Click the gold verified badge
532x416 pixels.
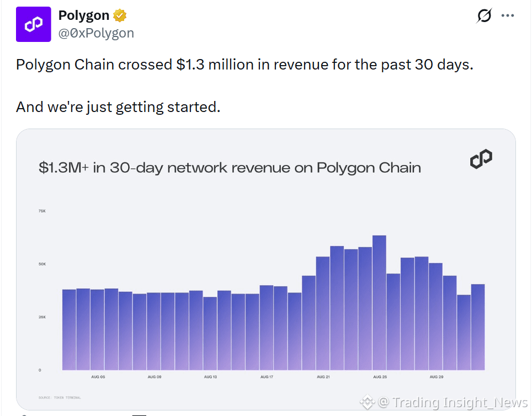pyautogui.click(x=120, y=15)
